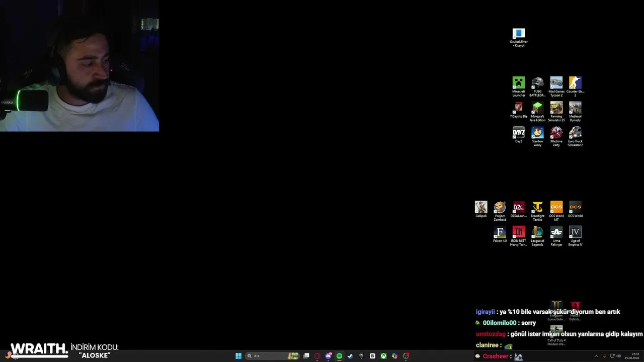
Task: Click the OBS Studio taskbar icon
Action: point(406,356)
